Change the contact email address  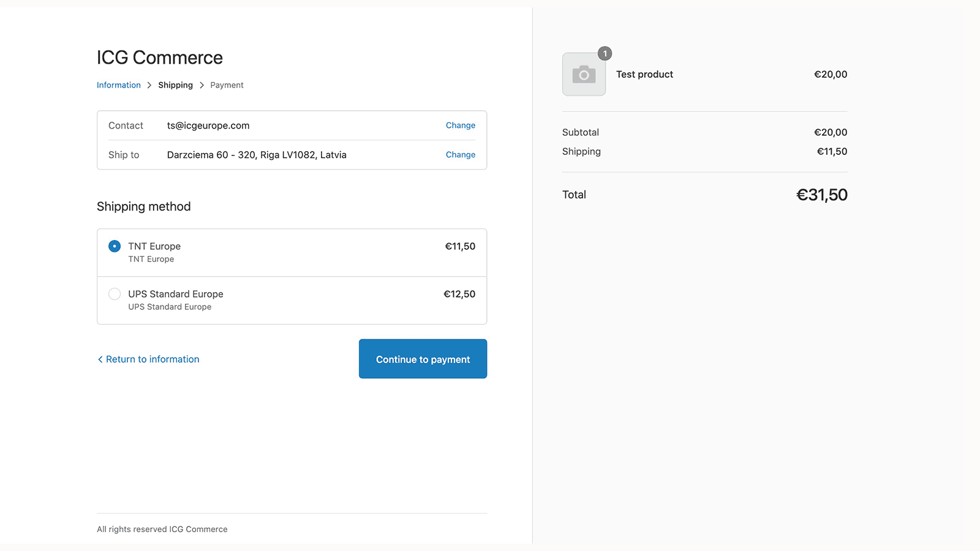point(460,126)
